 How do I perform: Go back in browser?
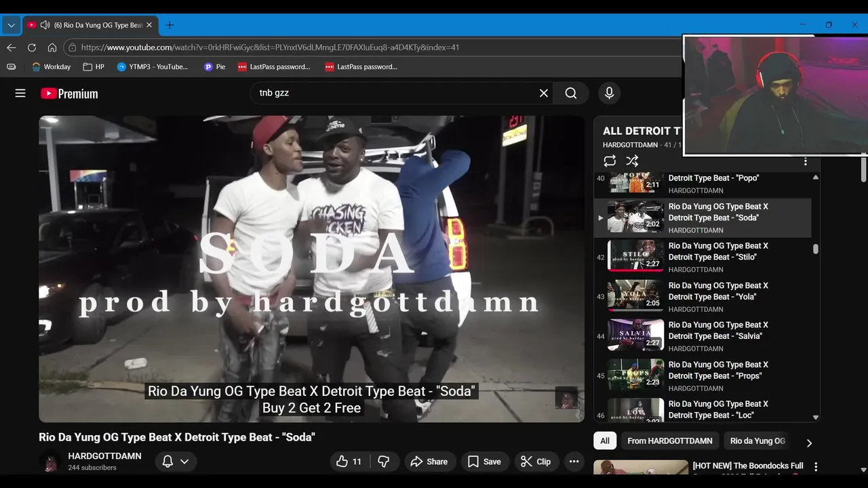pos(11,47)
